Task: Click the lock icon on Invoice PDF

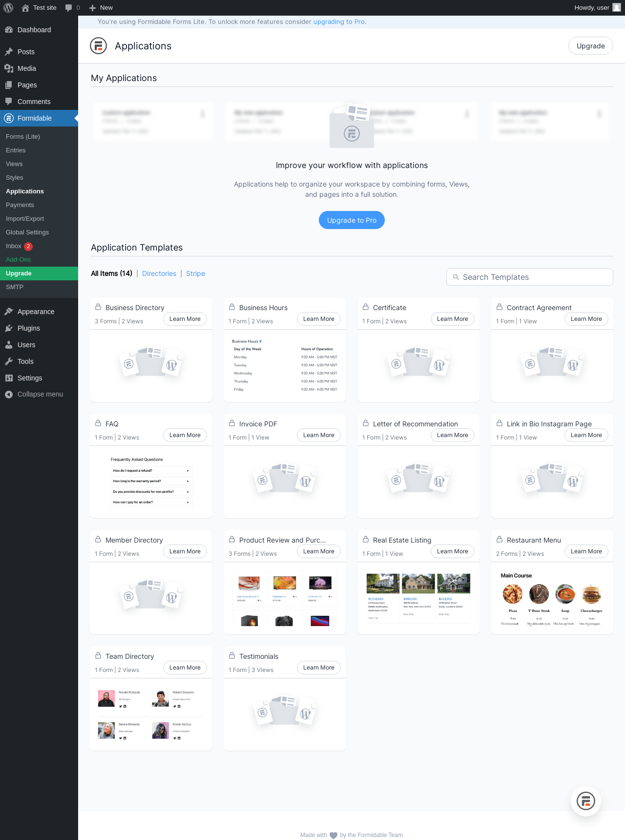Action: coord(232,423)
